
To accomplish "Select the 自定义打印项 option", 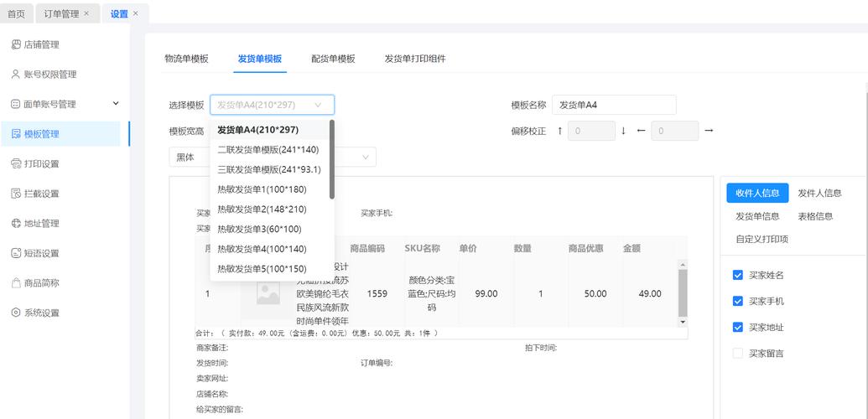I will click(761, 239).
